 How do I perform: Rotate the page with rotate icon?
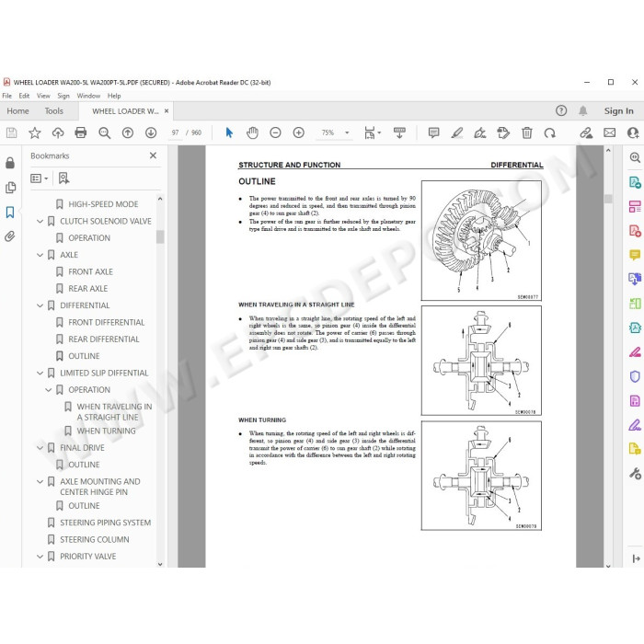[549, 132]
